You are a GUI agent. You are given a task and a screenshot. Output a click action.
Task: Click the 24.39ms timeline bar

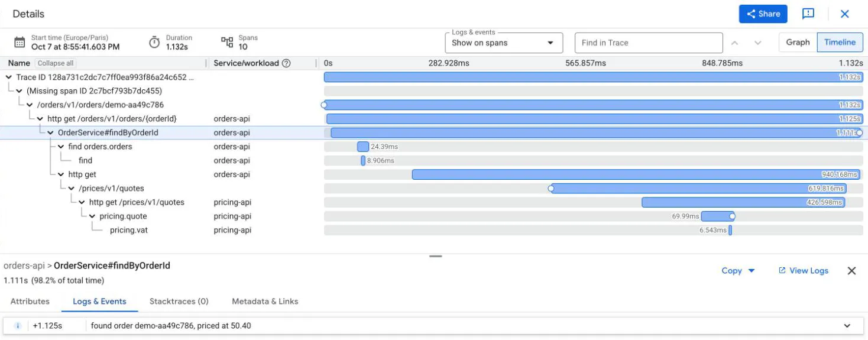[x=362, y=147]
